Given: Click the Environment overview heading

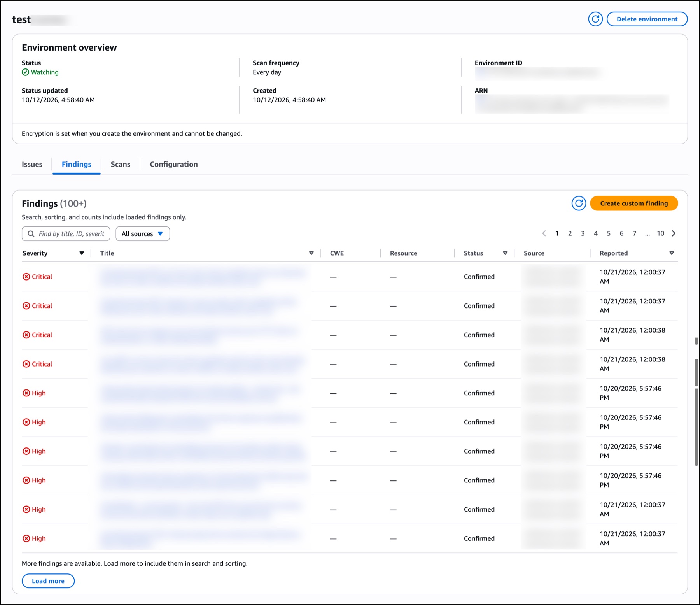Looking at the screenshot, I should (69, 47).
